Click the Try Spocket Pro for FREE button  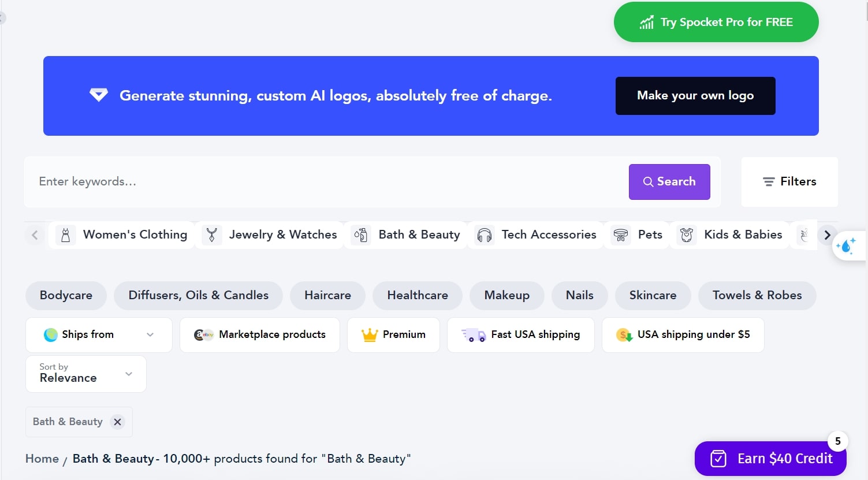point(716,22)
